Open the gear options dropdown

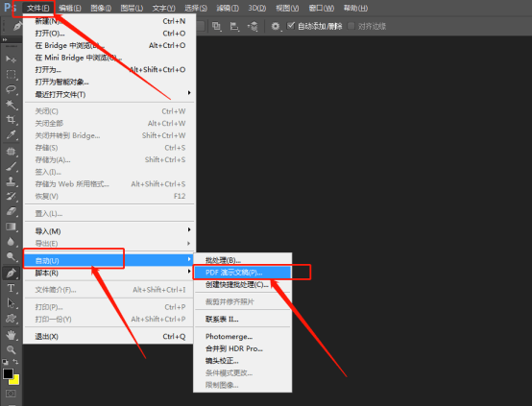[x=277, y=26]
